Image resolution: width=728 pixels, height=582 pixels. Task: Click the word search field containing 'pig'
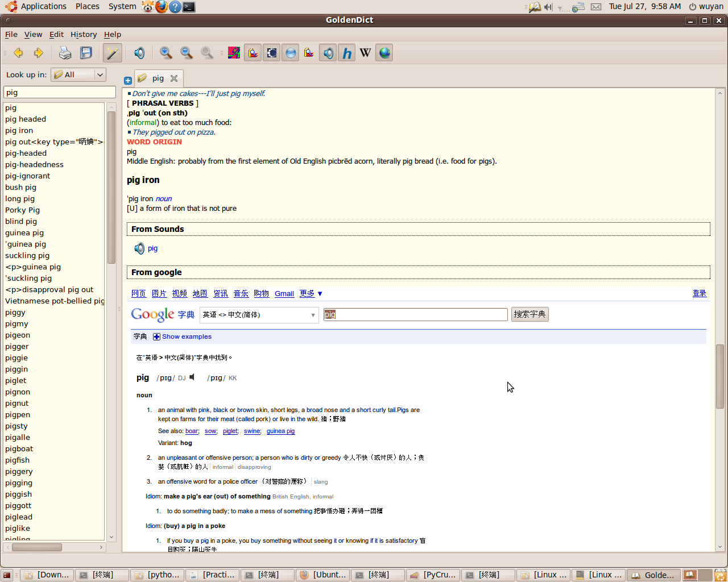(60, 92)
